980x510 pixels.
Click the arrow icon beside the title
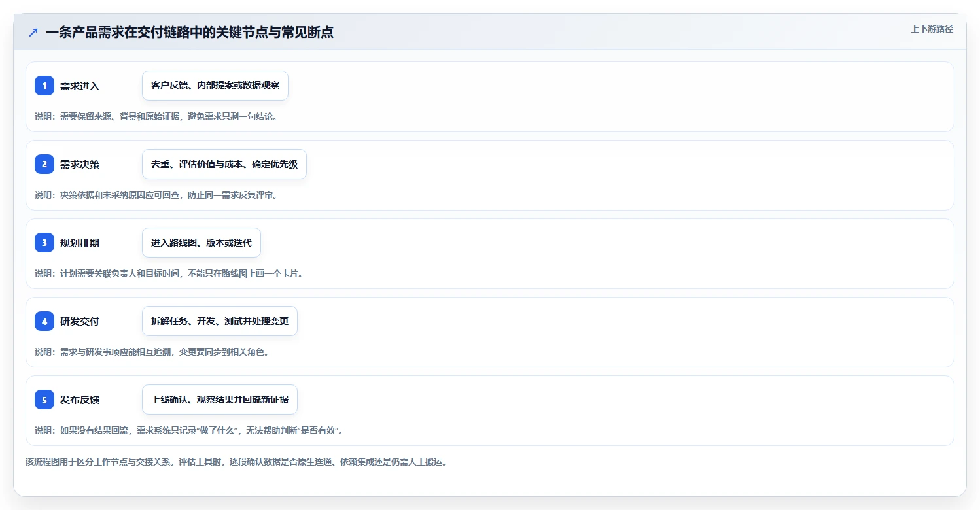click(33, 32)
